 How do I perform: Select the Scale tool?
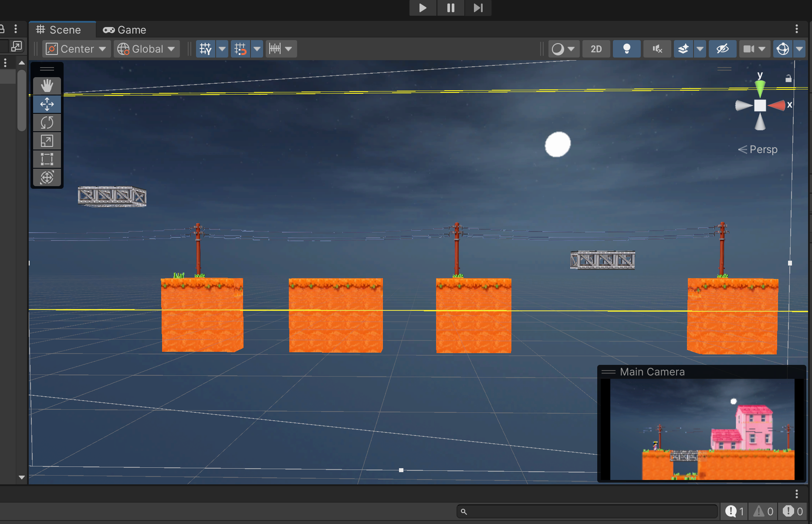click(x=47, y=141)
